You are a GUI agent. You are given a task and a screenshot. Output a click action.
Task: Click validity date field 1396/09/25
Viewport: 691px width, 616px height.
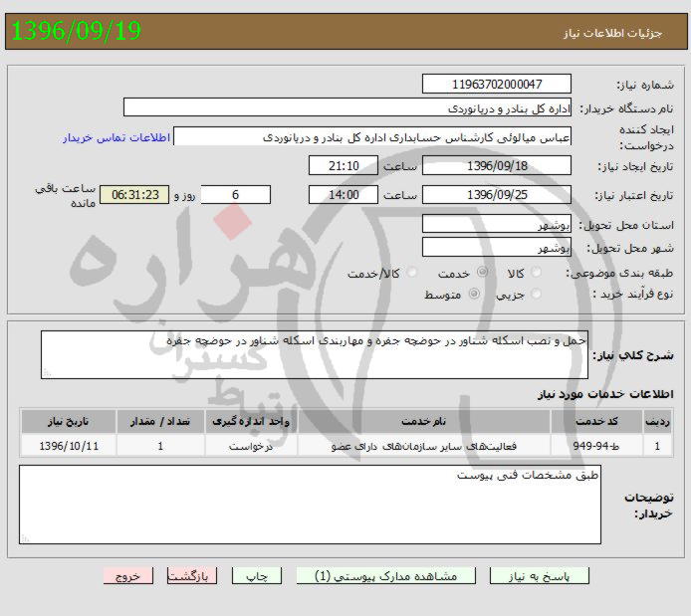coord(497,195)
